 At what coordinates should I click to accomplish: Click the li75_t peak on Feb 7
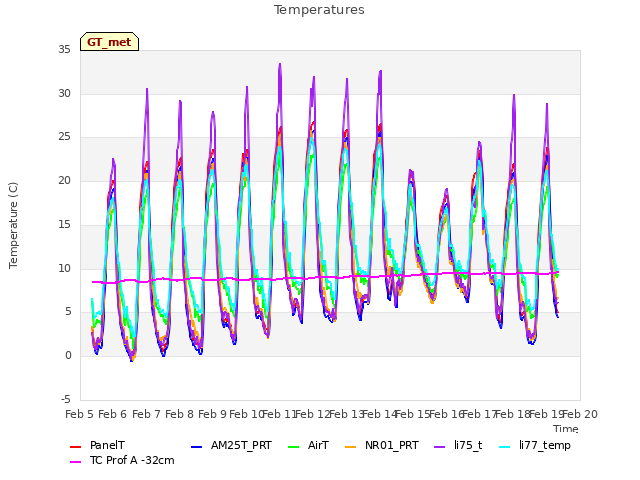147,89
